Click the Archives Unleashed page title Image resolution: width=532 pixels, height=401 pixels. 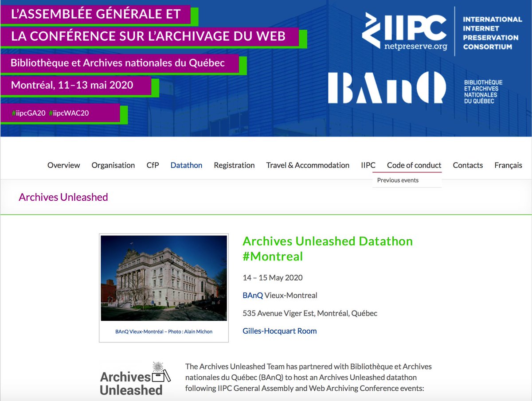(x=63, y=197)
